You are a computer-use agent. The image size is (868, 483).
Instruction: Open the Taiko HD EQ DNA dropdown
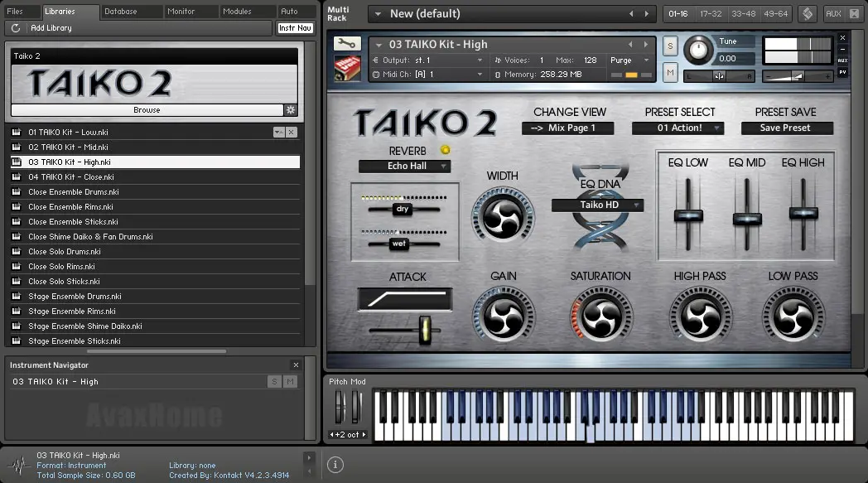598,205
